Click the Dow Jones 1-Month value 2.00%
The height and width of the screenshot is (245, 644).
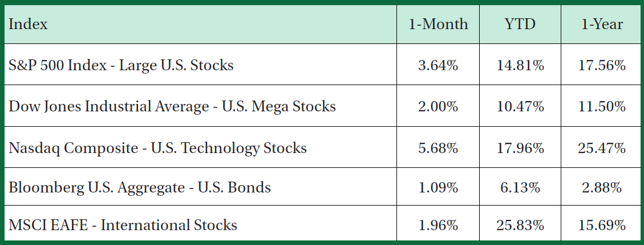click(x=438, y=106)
